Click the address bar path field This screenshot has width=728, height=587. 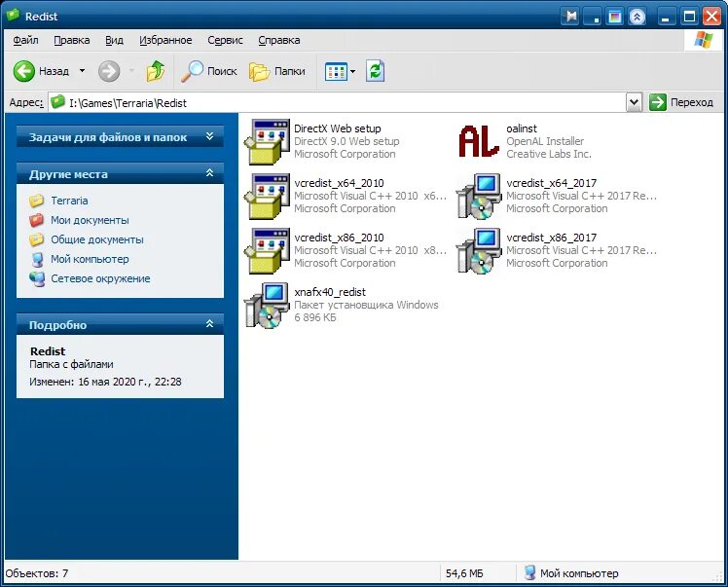pos(337,102)
